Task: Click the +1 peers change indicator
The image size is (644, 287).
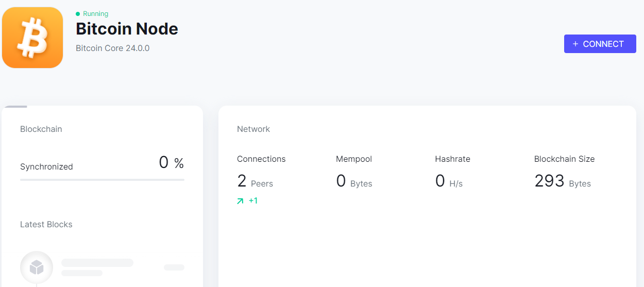Action: [253, 201]
